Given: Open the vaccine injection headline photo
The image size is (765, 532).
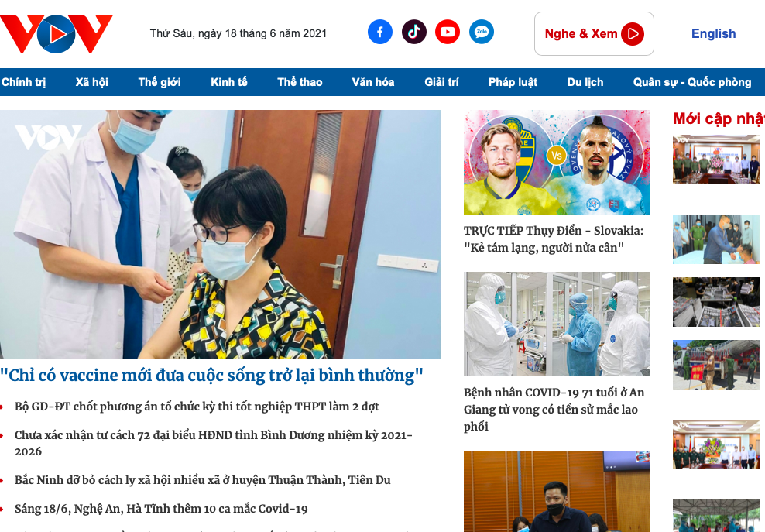Looking at the screenshot, I should coord(220,234).
